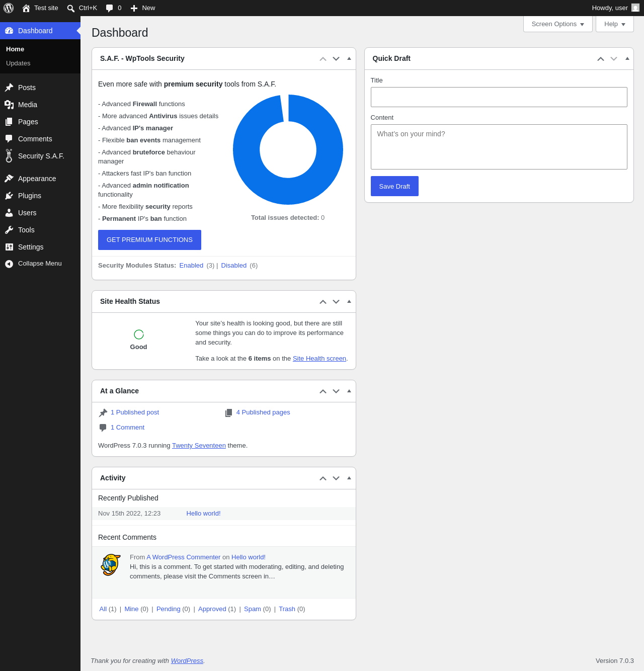Show Mine comments filter link
The width and height of the screenshot is (644, 671).
point(131,609)
